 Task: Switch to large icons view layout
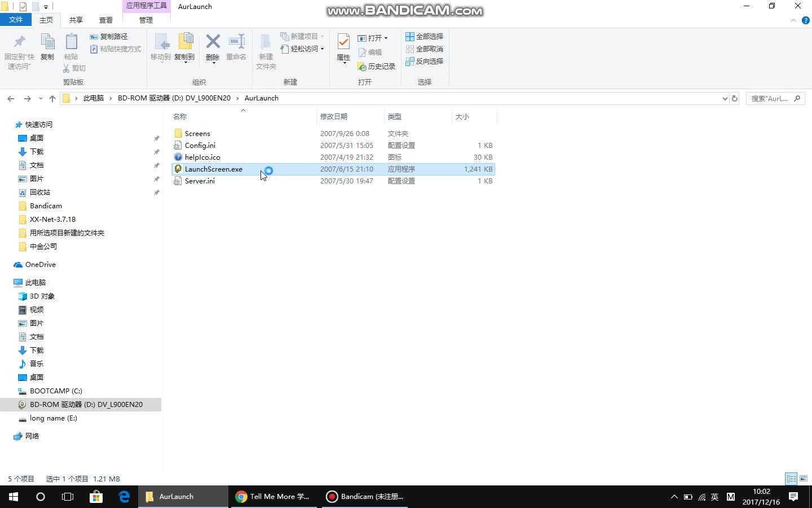(x=804, y=479)
